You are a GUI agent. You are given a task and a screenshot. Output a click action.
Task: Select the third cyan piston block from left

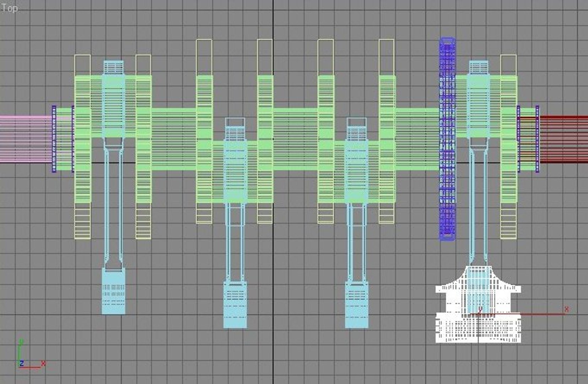356,305
